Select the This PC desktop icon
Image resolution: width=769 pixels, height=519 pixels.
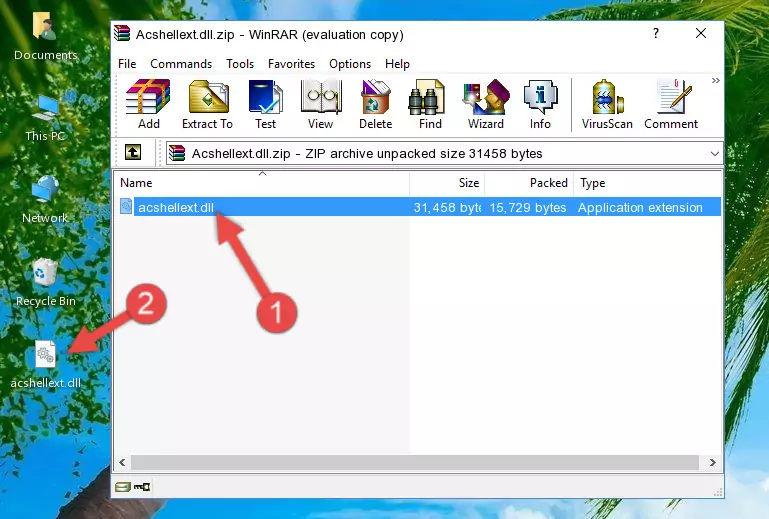(x=45, y=118)
